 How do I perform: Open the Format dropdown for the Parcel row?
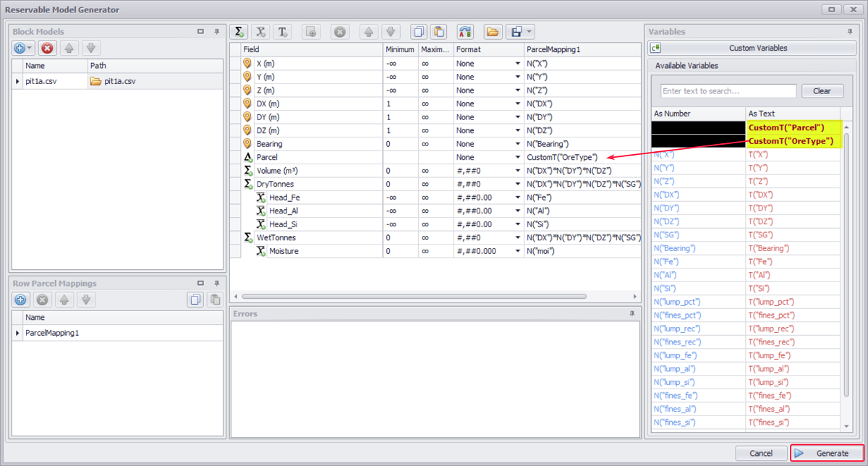517,157
